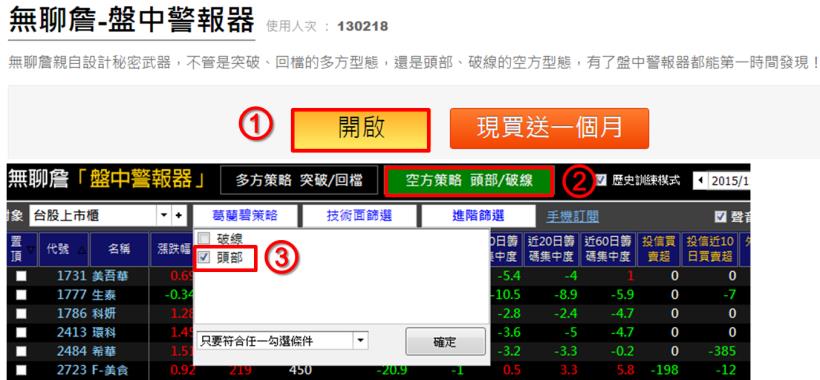The width and height of the screenshot is (820, 380).
Task: Click the stock name 科妍
Action: pyautogui.click(x=104, y=314)
